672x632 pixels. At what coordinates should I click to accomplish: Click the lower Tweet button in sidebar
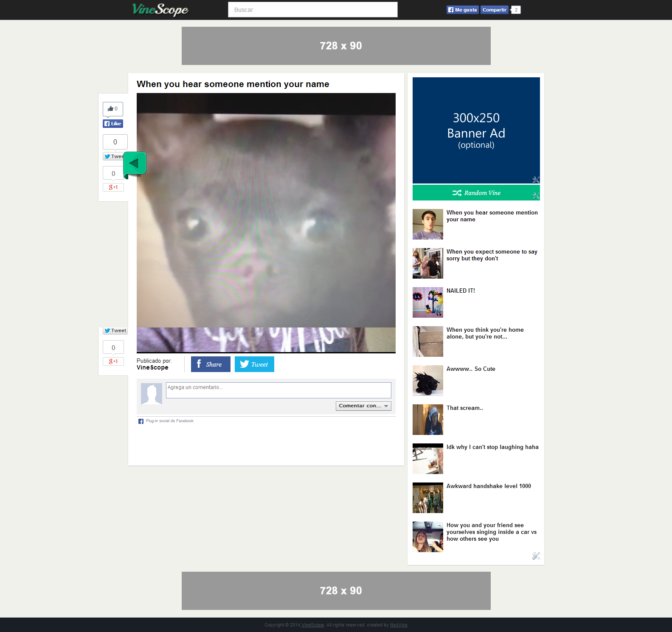point(115,330)
